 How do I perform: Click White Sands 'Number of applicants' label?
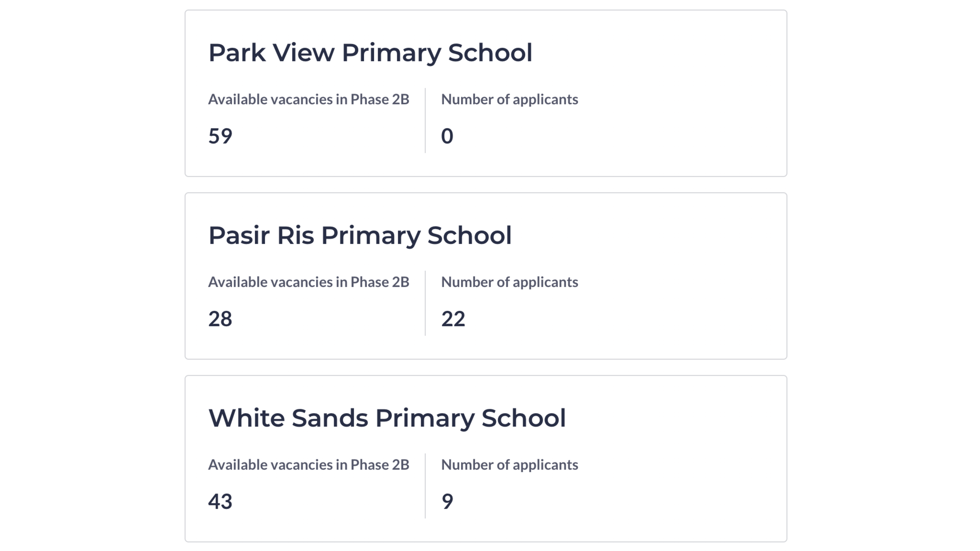click(x=509, y=465)
